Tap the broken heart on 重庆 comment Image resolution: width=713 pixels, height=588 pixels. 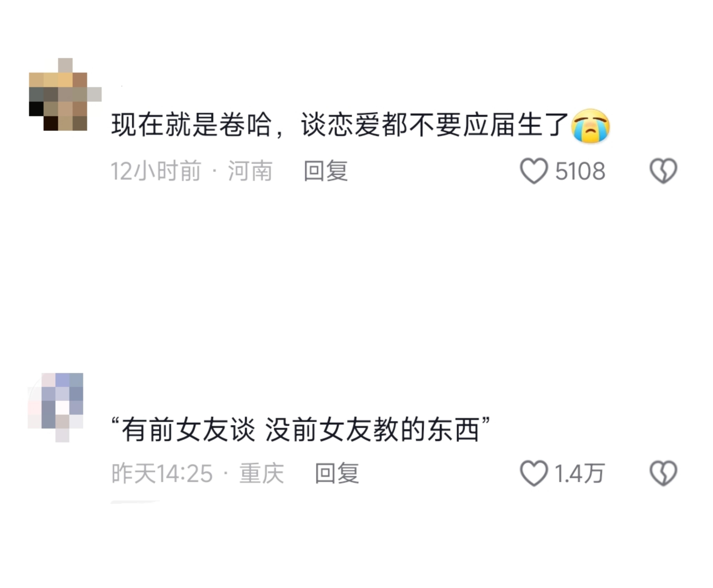pyautogui.click(x=663, y=473)
